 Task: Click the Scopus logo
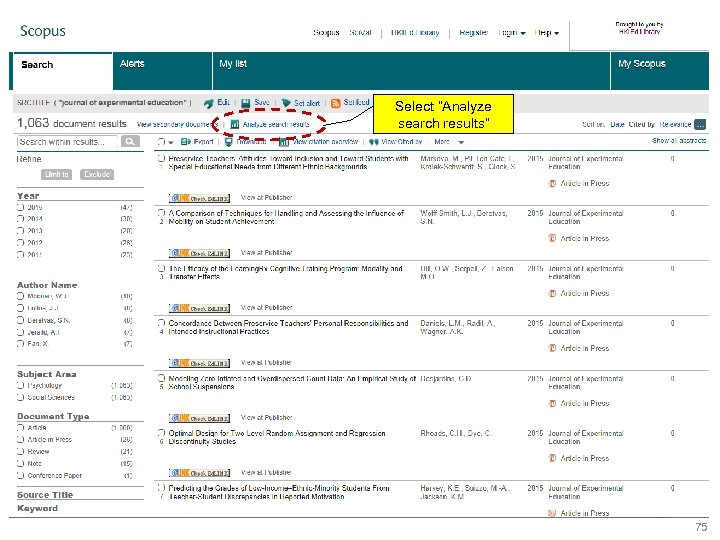click(43, 31)
